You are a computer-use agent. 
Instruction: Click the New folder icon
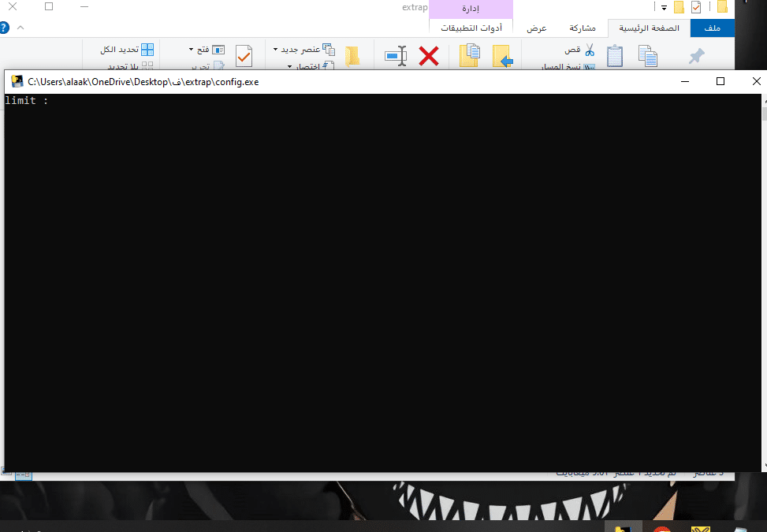tap(352, 56)
